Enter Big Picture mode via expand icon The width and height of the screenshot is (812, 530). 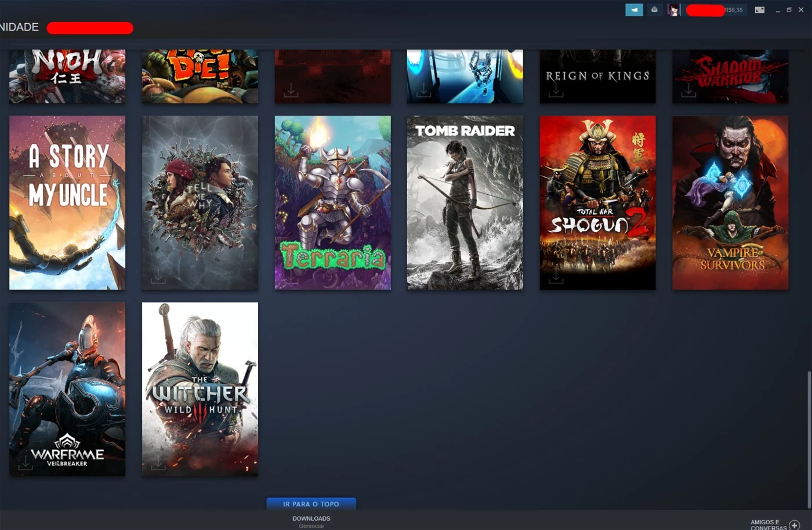click(x=759, y=10)
